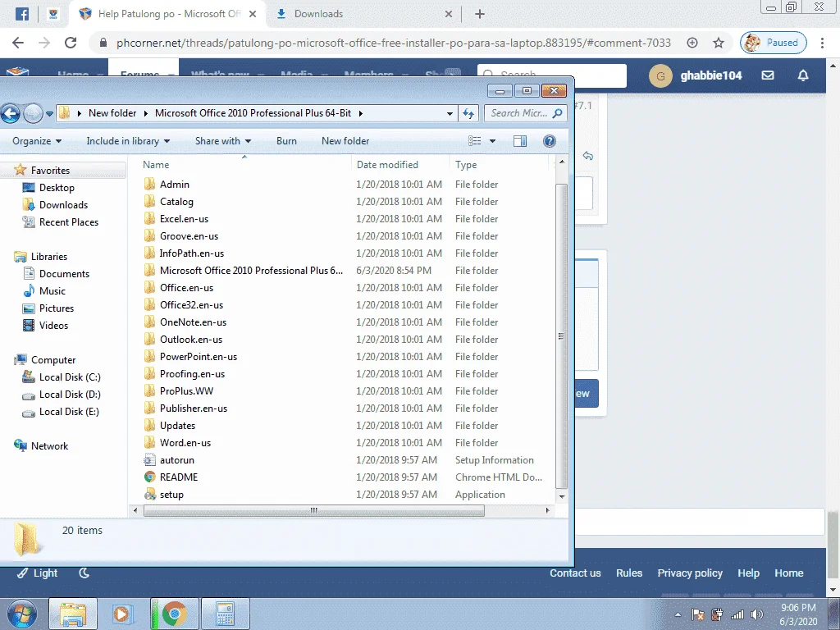The image size is (840, 630).
Task: Select the Admin folder icon
Action: [149, 185]
